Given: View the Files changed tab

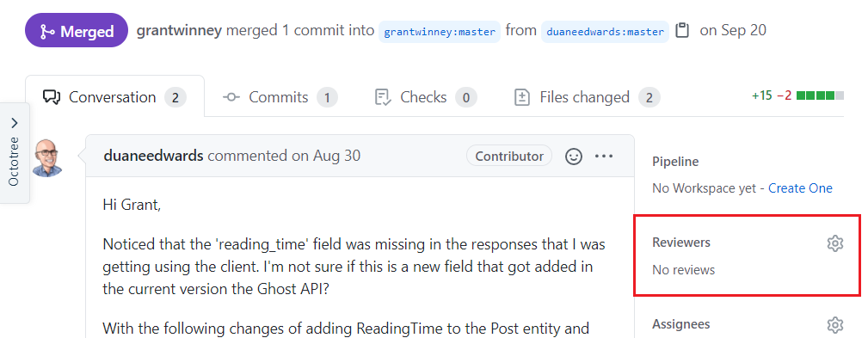Looking at the screenshot, I should click(x=587, y=97).
